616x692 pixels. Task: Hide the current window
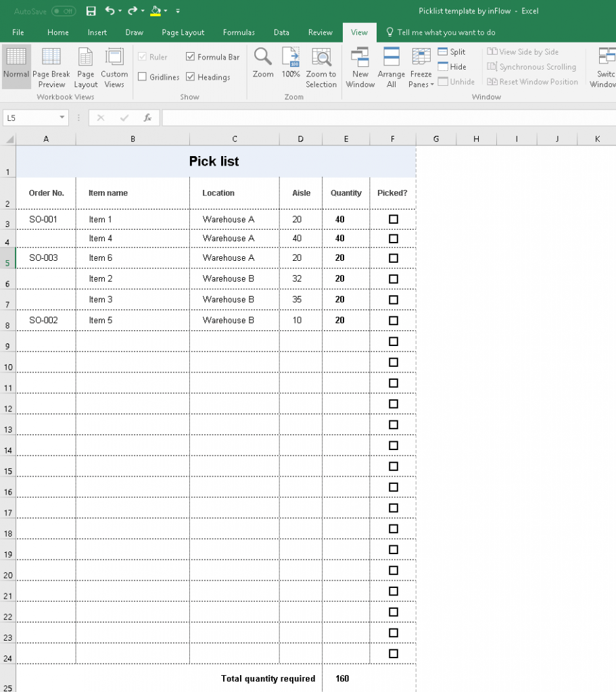pos(452,66)
